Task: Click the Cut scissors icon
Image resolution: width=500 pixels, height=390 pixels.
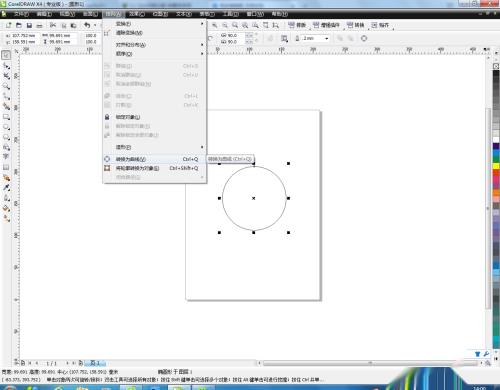Action: coord(53,25)
